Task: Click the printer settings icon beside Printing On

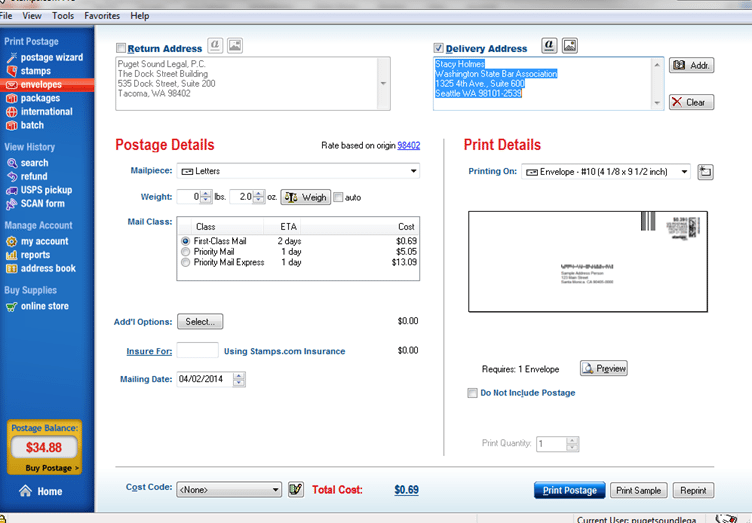Action: point(705,172)
